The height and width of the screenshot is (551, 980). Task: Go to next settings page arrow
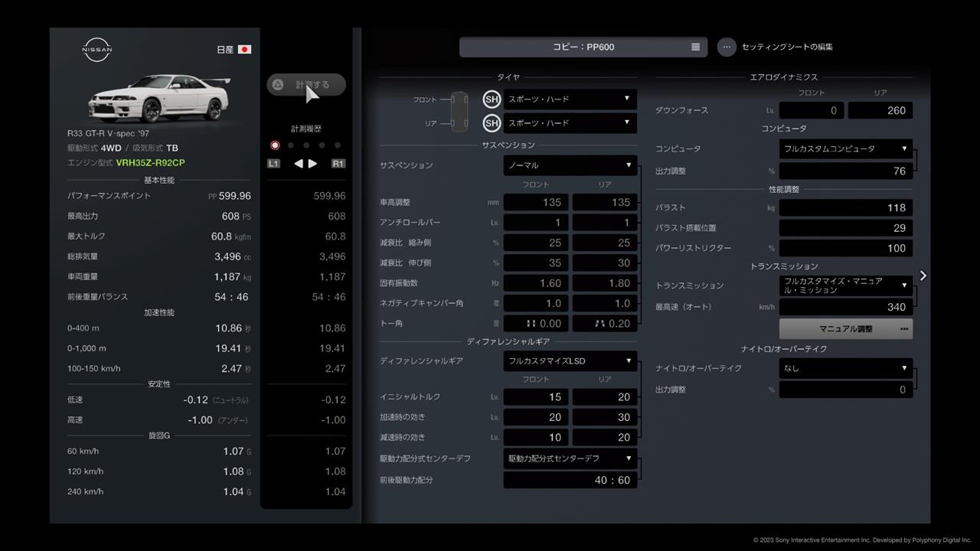923,275
